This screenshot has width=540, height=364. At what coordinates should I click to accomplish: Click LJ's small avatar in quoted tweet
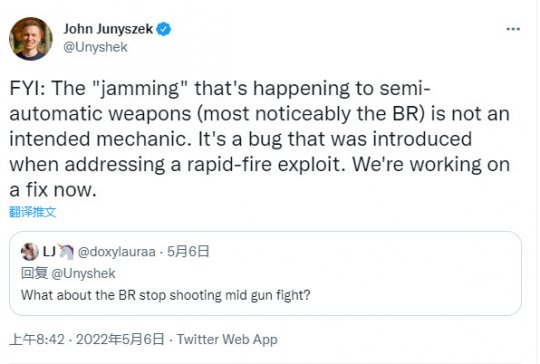coord(30,251)
